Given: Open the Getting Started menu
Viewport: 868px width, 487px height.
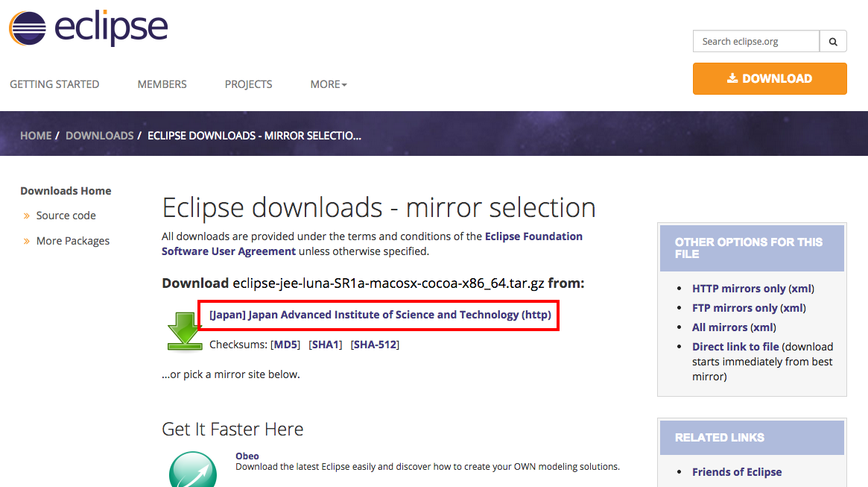Looking at the screenshot, I should point(54,84).
